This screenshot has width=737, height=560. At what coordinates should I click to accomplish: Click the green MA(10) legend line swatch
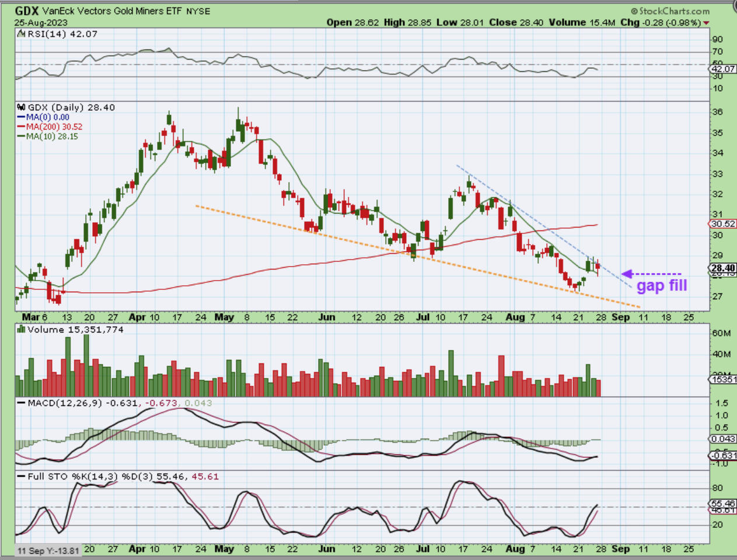click(21, 136)
